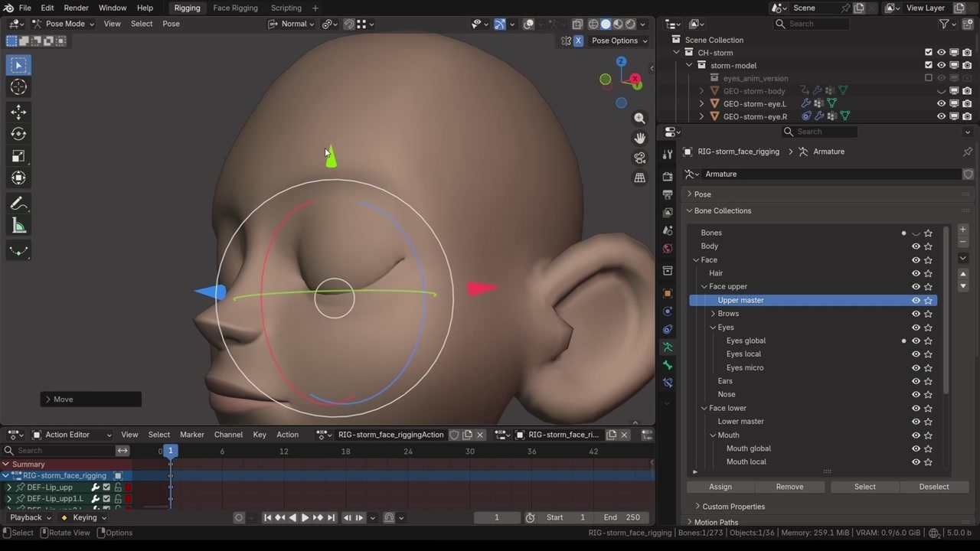Expand the Brows bone collection
Screen dimensions: 980x551
coord(714,314)
